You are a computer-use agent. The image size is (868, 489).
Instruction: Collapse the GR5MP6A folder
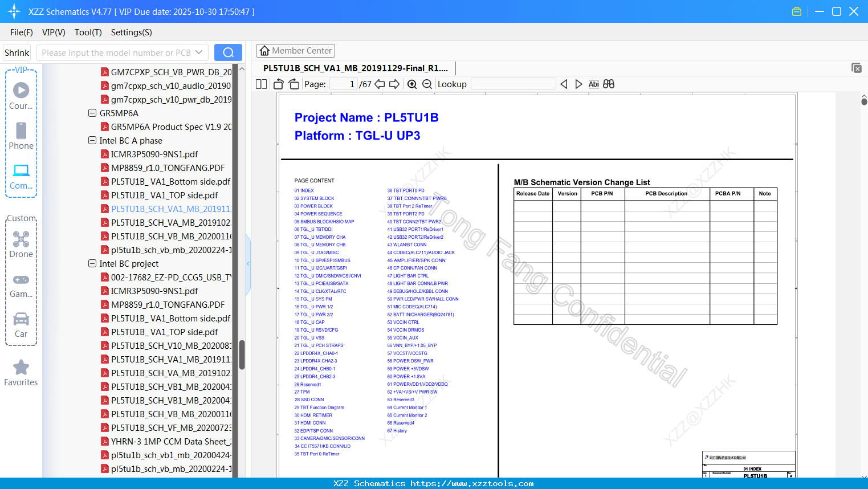tap(92, 113)
